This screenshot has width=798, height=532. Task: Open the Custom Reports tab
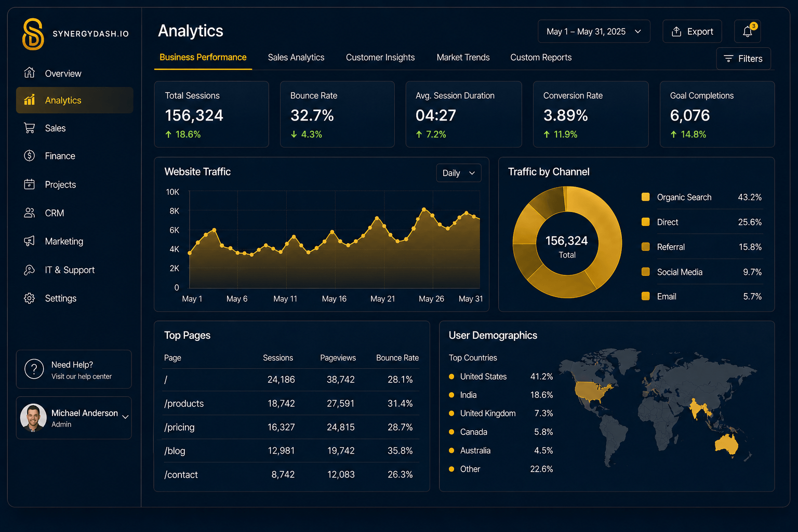point(541,57)
